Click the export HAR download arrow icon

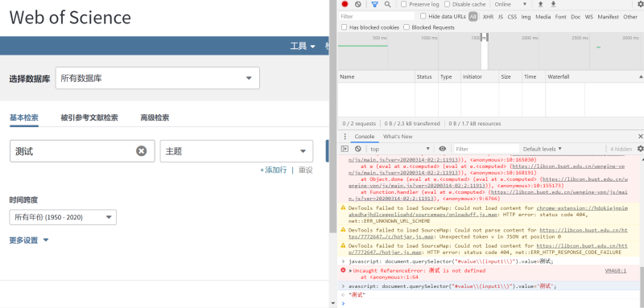click(553, 4)
